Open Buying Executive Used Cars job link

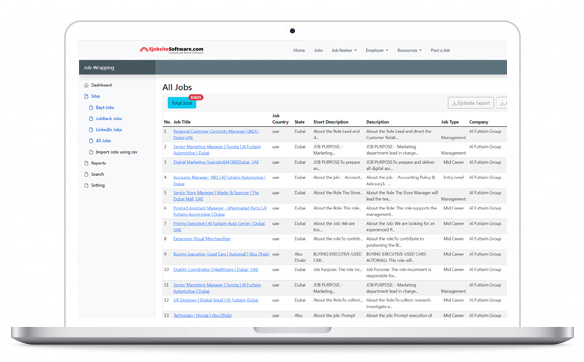tap(221, 254)
